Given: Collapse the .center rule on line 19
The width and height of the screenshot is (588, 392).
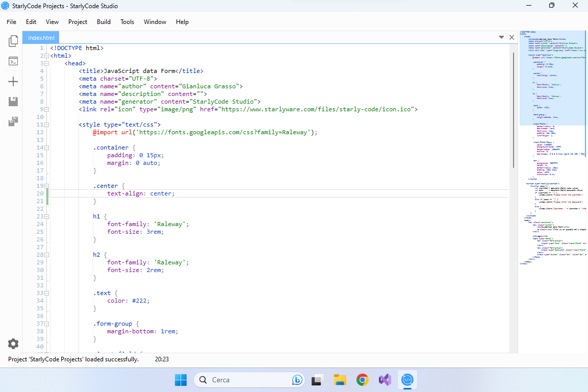Looking at the screenshot, I should [x=47, y=186].
